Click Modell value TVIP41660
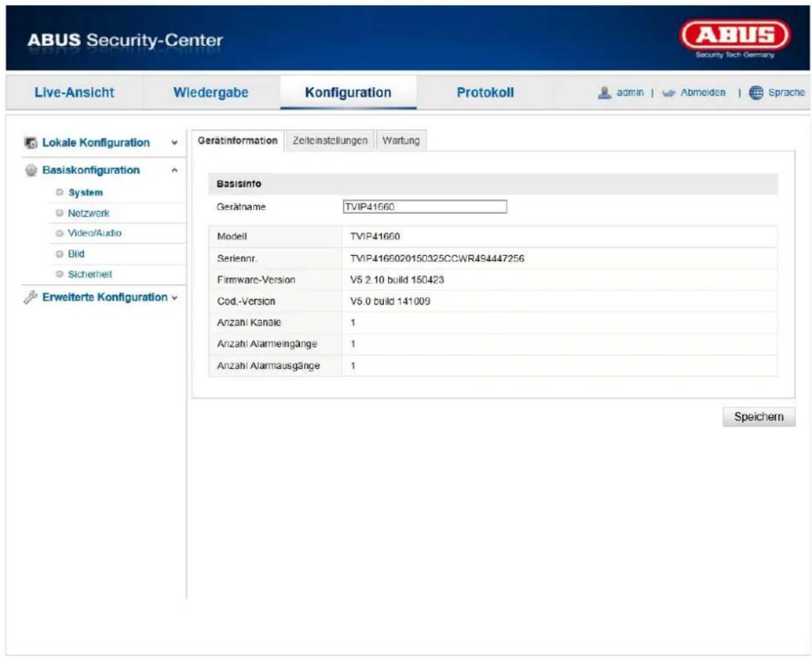Screen dimensions: 812x657 pos(375,236)
